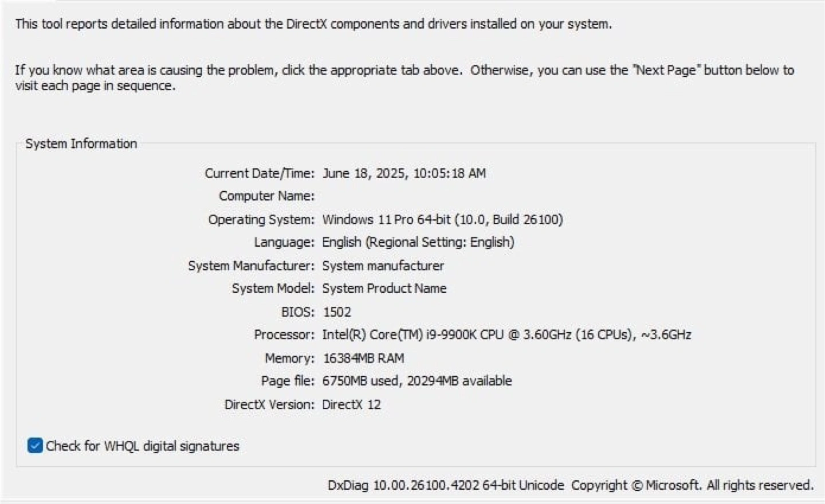The height and width of the screenshot is (504, 825).
Task: Select the DirectX 12 version value
Action: point(351,404)
